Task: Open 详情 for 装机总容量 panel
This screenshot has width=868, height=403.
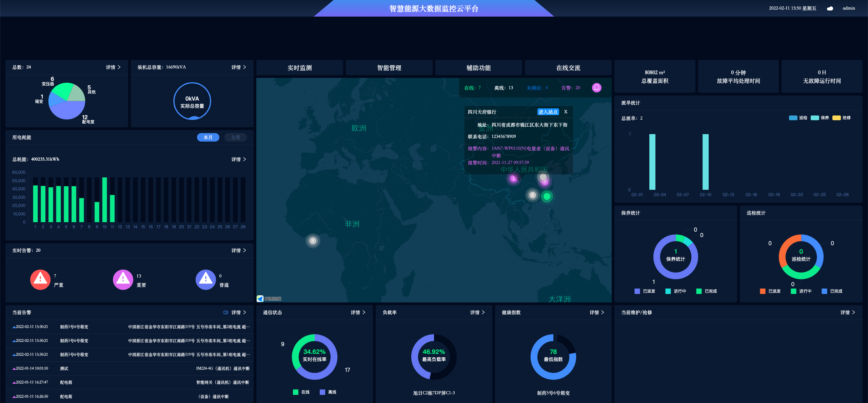Action: coord(239,67)
